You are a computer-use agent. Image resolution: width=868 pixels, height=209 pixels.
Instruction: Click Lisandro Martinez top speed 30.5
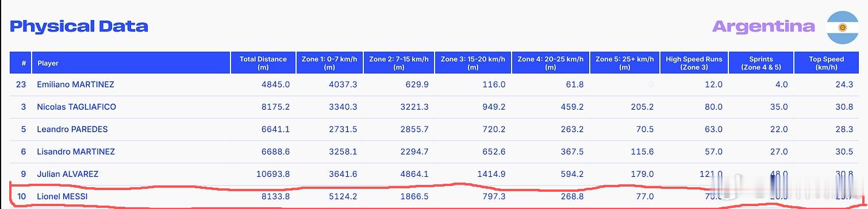pos(844,152)
